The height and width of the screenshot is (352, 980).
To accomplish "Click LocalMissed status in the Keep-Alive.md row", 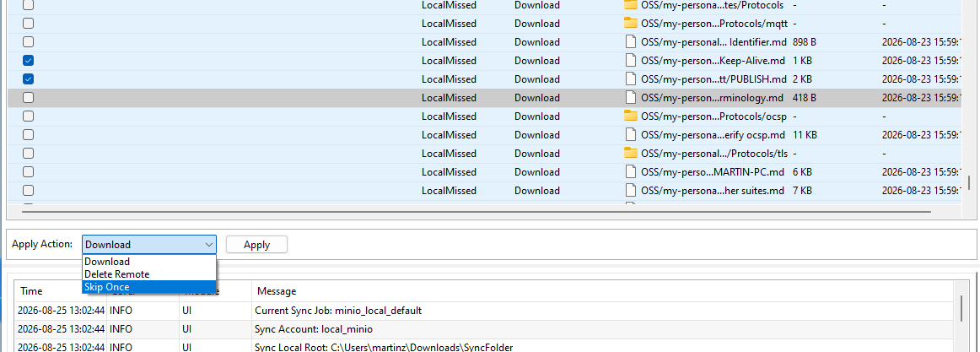I will pos(449,61).
